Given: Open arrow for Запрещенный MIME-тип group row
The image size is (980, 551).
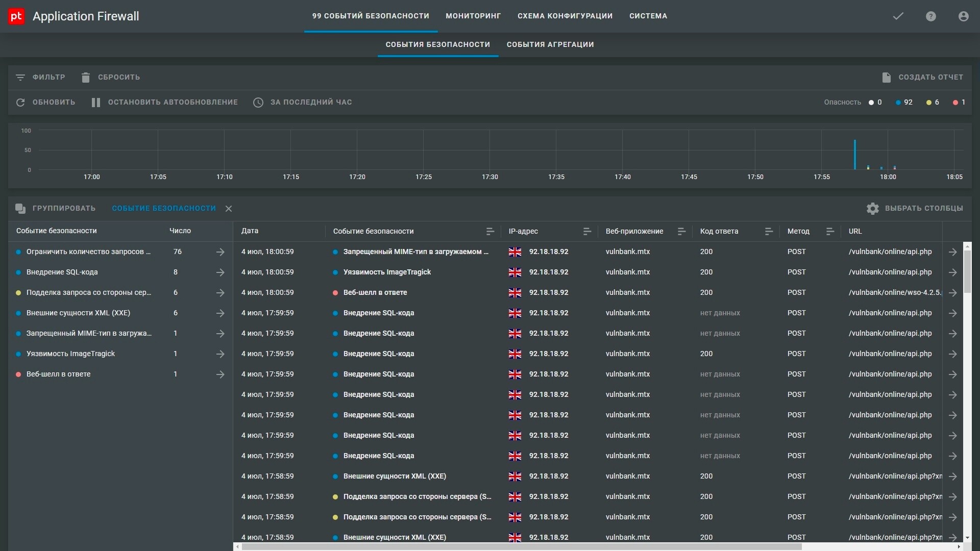Looking at the screenshot, I should coord(220,334).
